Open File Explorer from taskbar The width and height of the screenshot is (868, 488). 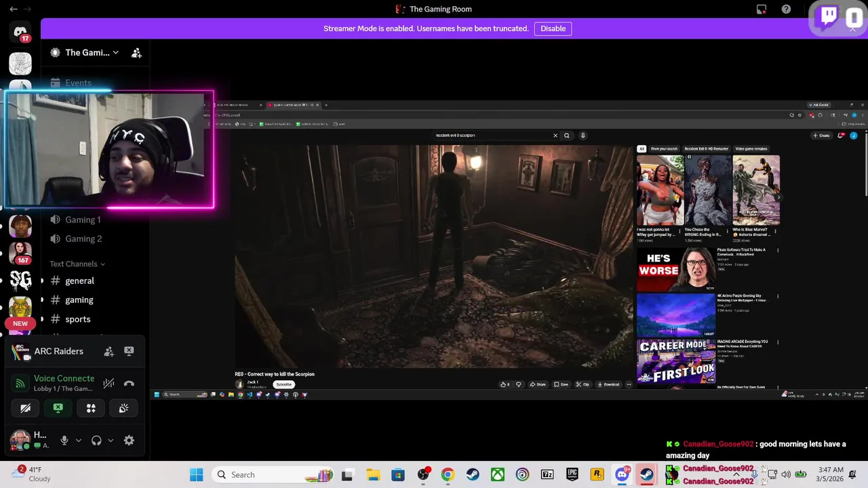point(373,474)
